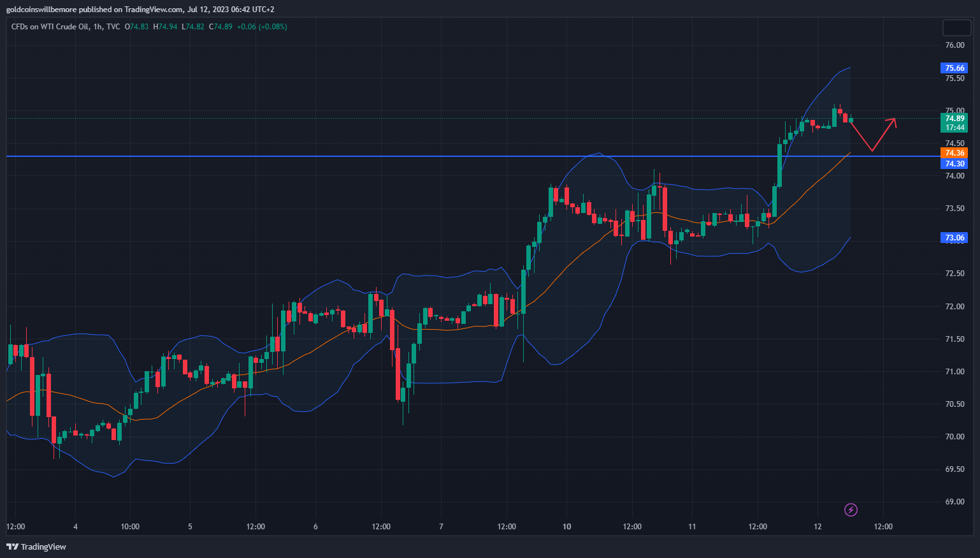Click the '10:00' time axis label
Image resolution: width=980 pixels, height=558 pixels.
[x=130, y=527]
